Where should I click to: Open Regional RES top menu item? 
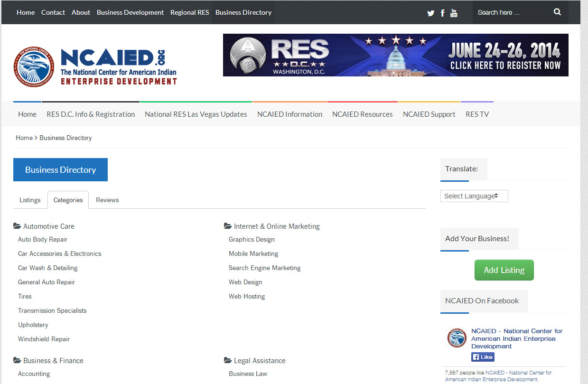190,12
